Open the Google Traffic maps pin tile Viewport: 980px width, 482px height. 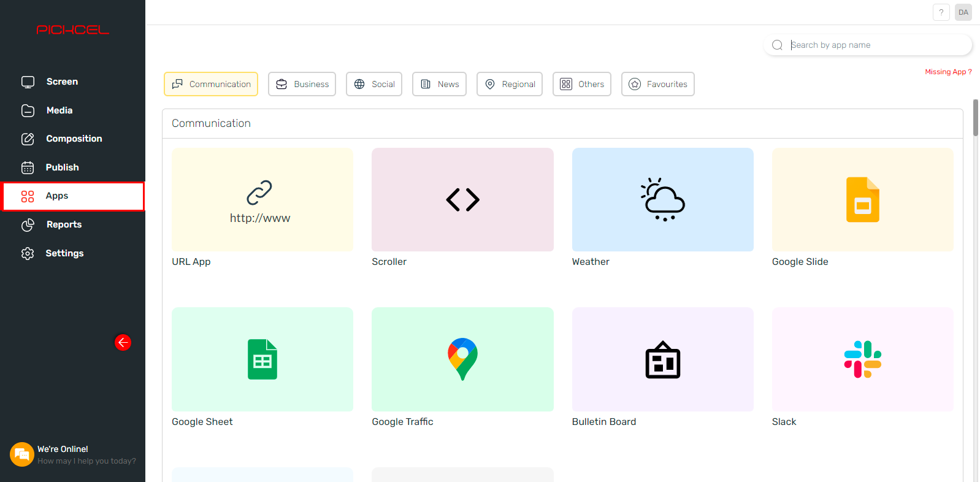click(x=462, y=359)
